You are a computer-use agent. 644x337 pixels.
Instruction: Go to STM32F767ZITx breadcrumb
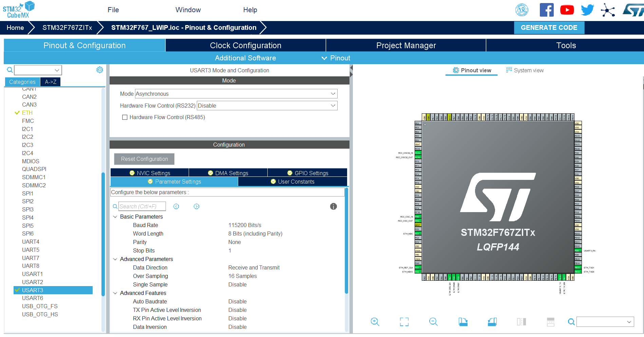[x=67, y=27]
